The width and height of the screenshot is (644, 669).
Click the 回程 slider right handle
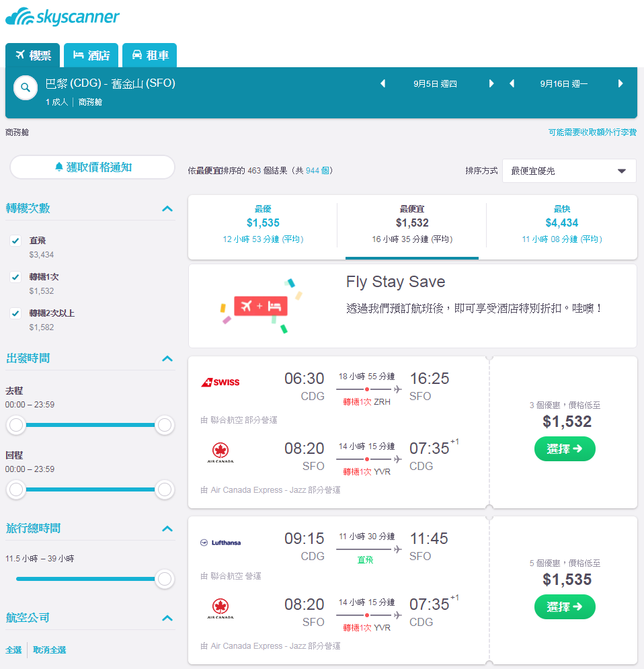click(x=165, y=489)
